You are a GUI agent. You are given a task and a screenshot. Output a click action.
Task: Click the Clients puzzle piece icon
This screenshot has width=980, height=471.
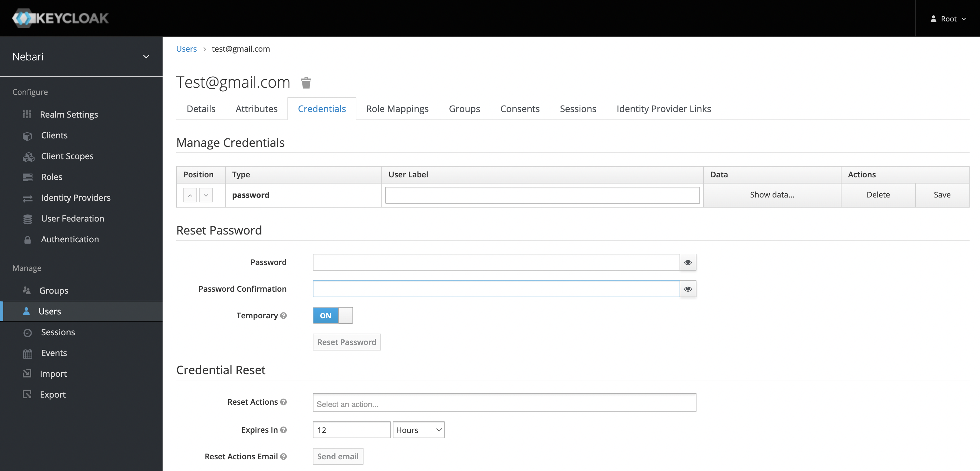pyautogui.click(x=28, y=135)
